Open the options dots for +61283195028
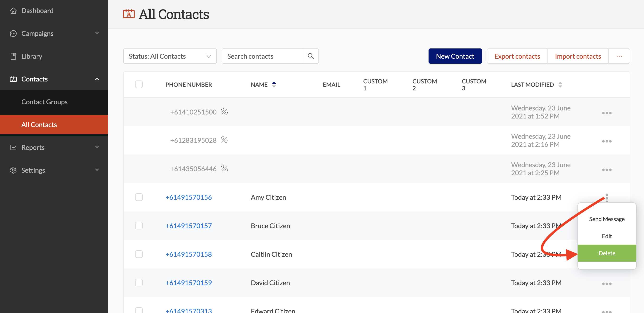 click(x=606, y=141)
